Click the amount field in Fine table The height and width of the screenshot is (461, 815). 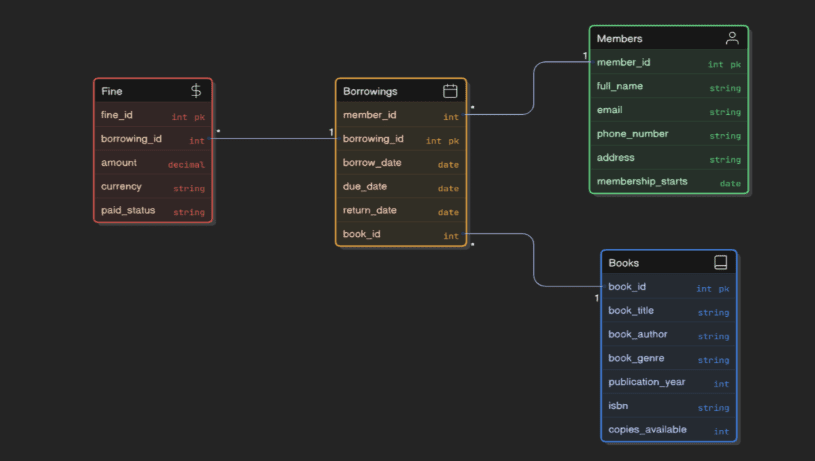coord(153,163)
